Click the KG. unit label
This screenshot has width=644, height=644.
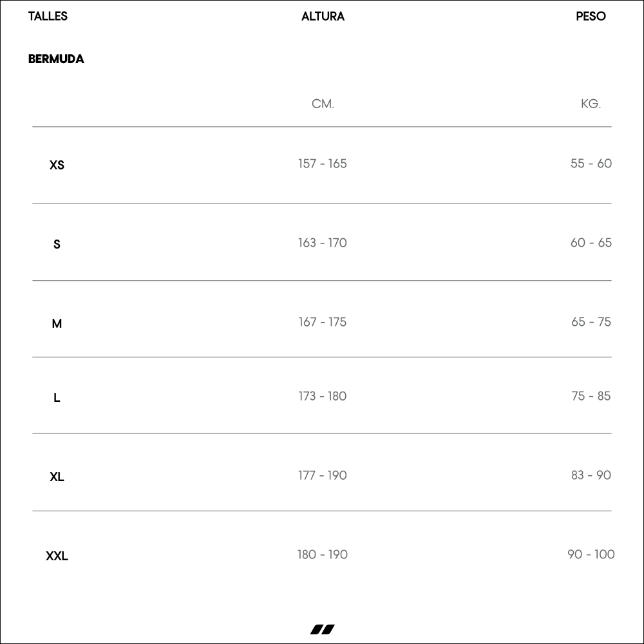tap(591, 104)
